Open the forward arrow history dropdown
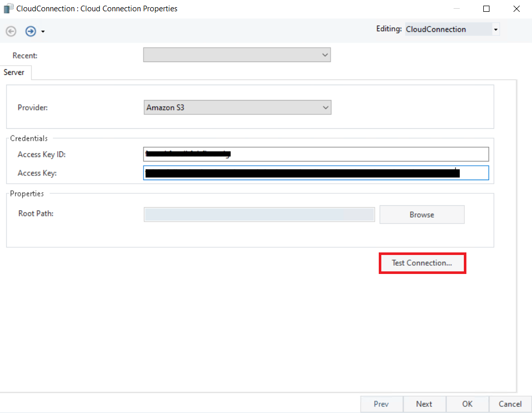This screenshot has height=413, width=532. tap(43, 32)
